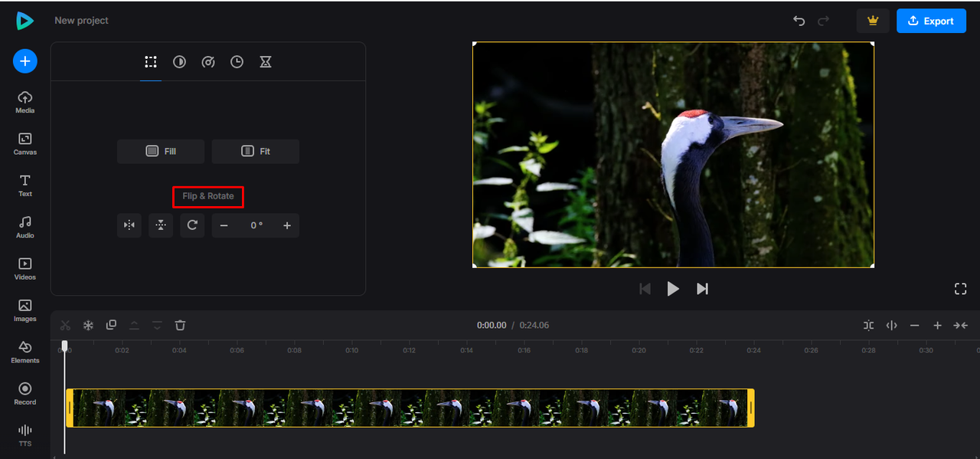Open the Canvas settings
This screenshot has height=459, width=980.
[25, 143]
